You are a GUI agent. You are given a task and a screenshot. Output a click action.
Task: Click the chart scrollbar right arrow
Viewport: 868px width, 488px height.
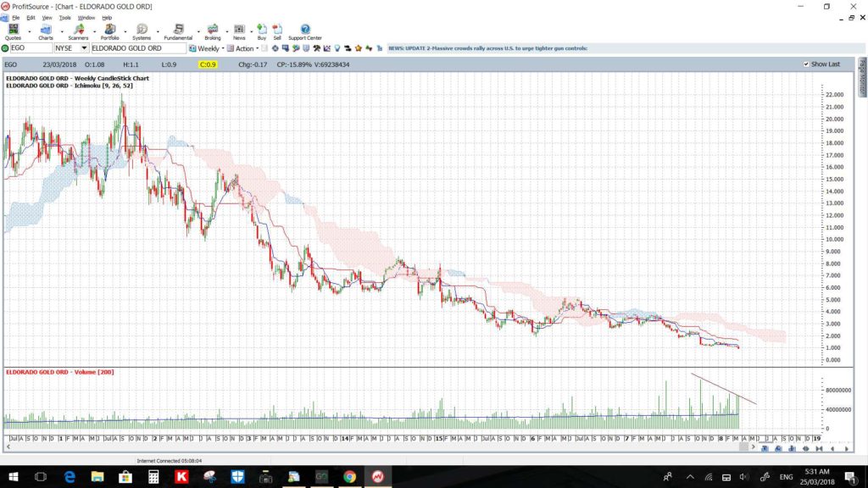753,446
